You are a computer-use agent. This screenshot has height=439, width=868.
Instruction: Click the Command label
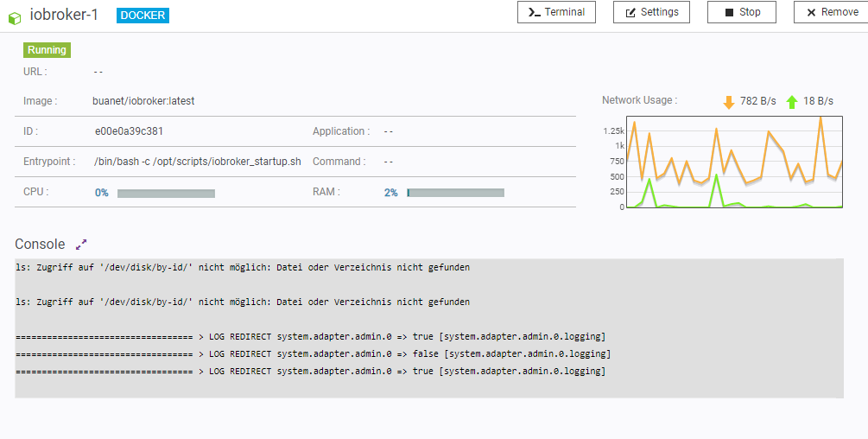point(339,162)
